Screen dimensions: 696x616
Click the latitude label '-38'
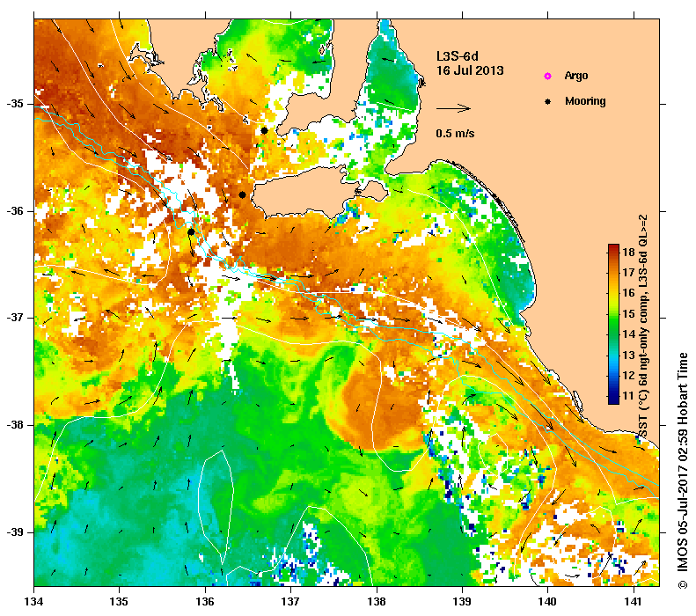(15, 425)
